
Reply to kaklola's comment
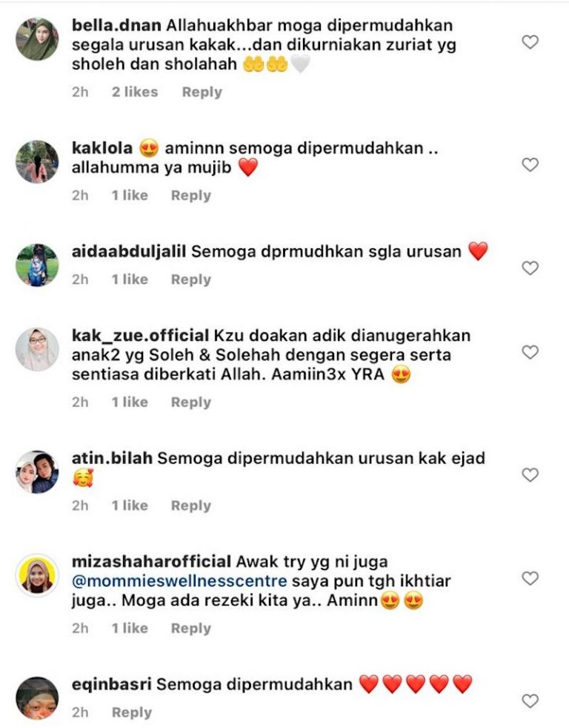tap(190, 196)
